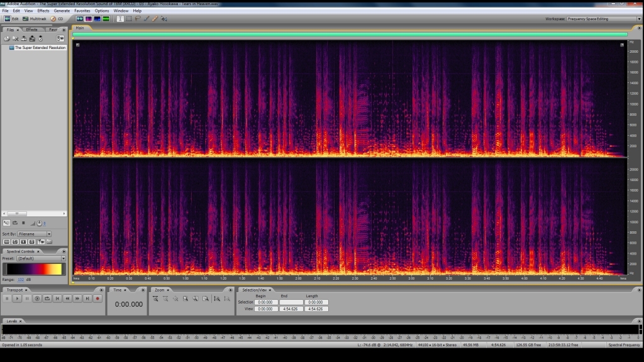644x362 pixels.
Task: Switch to the Effects panel tab
Action: pos(31,30)
